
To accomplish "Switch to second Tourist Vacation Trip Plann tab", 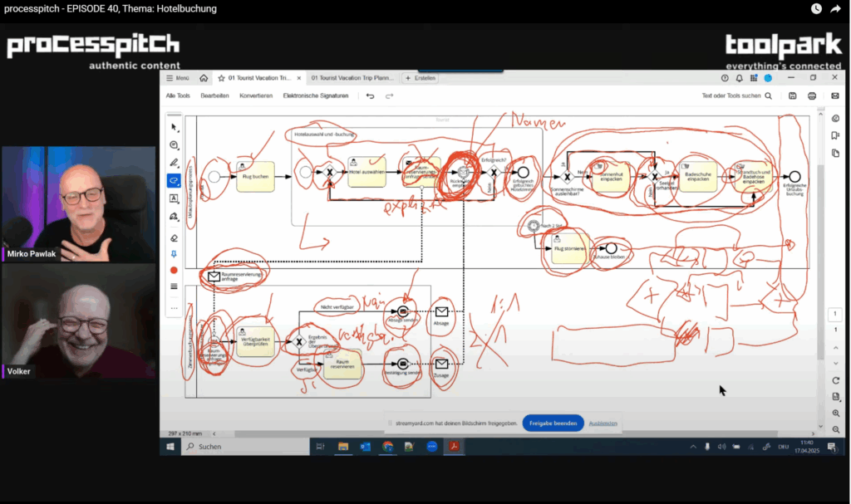I will click(351, 78).
